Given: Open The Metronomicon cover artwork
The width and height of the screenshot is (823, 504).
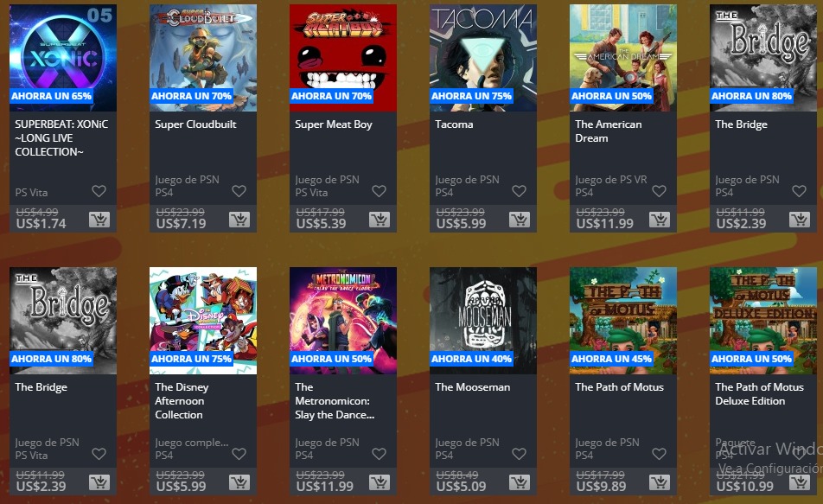Looking at the screenshot, I should (342, 321).
